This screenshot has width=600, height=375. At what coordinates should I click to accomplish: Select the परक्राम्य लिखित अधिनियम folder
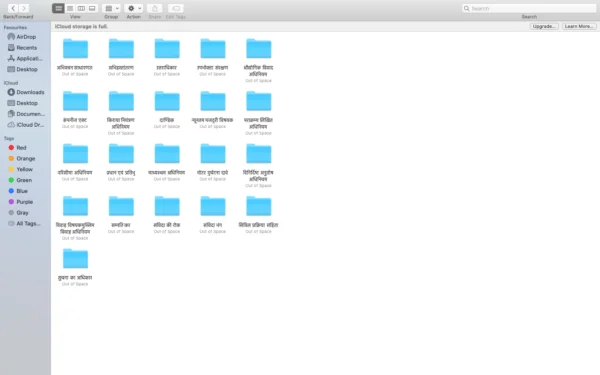click(x=259, y=101)
